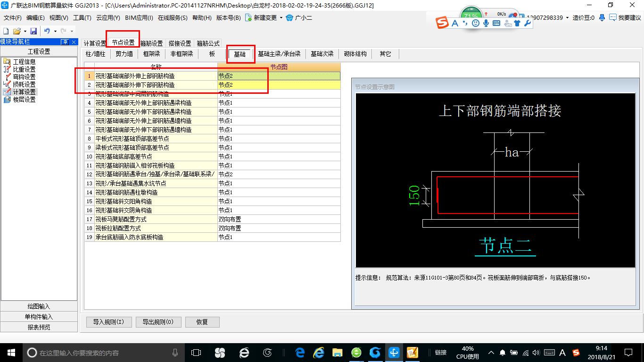The image size is (644, 362).
Task: Select the 其它 tab
Action: [385, 54]
